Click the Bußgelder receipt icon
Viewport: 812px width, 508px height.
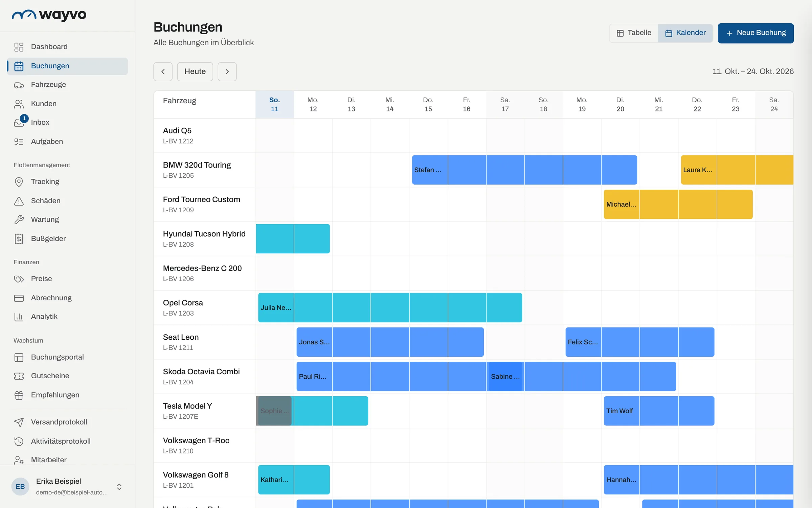coord(19,239)
